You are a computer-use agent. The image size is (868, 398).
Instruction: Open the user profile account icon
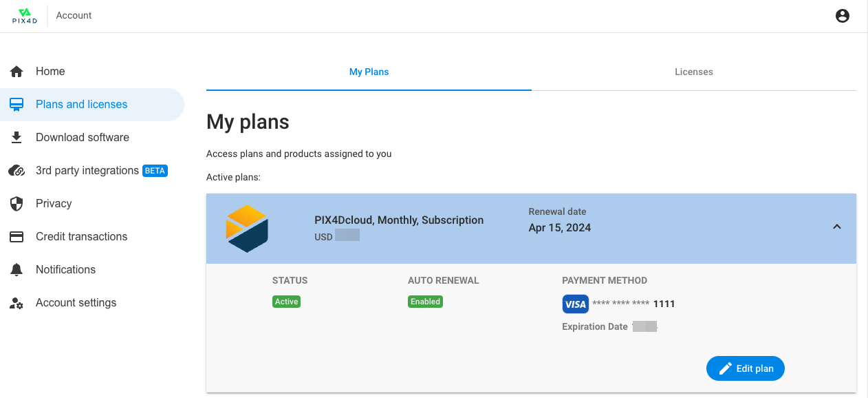[842, 16]
